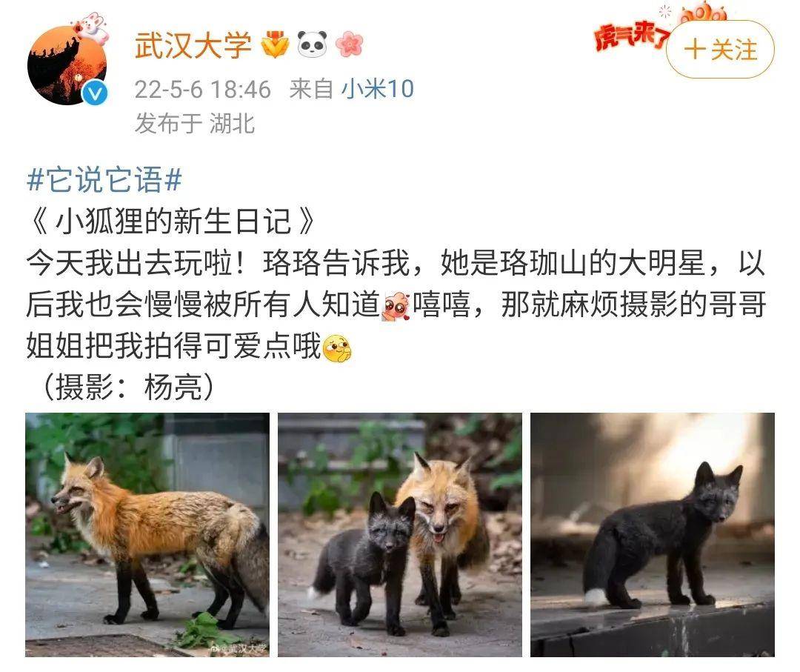800x672 pixels.
Task: Open the photo of two foxes together
Action: [x=400, y=535]
